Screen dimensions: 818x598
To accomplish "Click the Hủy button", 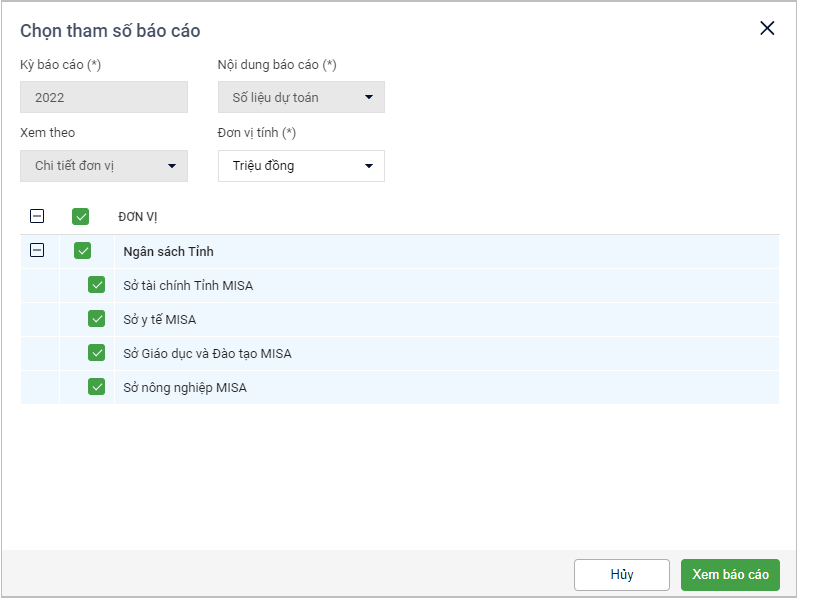I will (x=621, y=574).
